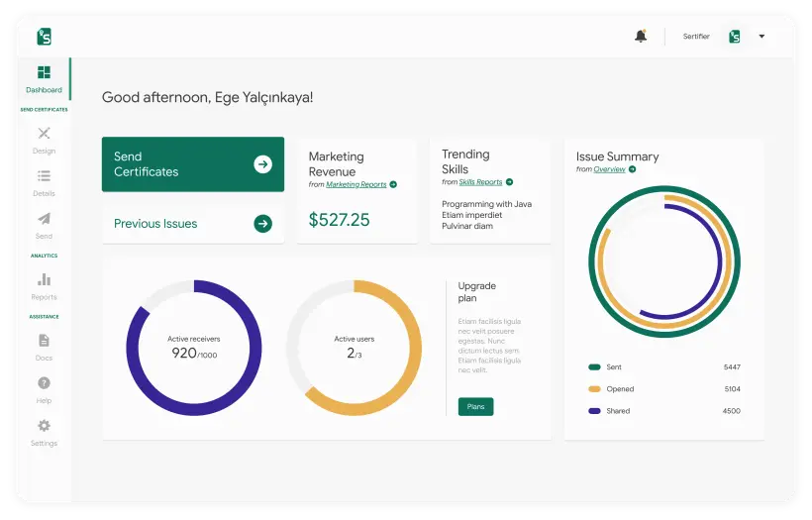The image size is (812, 520).
Task: Select the Details list icon
Action: 44,176
